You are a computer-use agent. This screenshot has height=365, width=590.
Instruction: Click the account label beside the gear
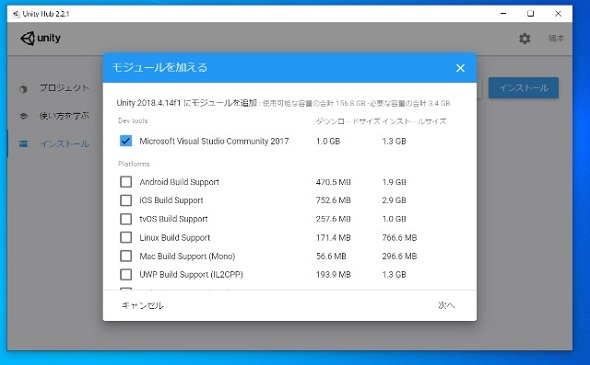(x=556, y=38)
